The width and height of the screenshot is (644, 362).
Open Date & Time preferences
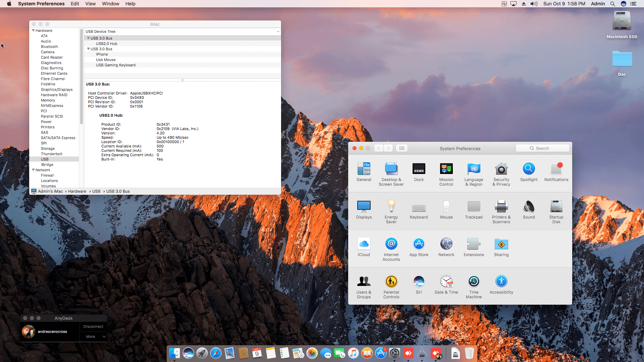coord(446,285)
